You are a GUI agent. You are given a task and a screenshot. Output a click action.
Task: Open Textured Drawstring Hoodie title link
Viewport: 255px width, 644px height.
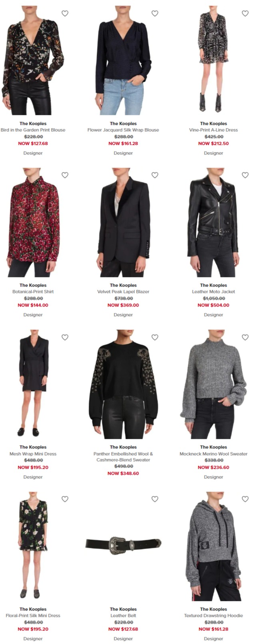(x=213, y=615)
